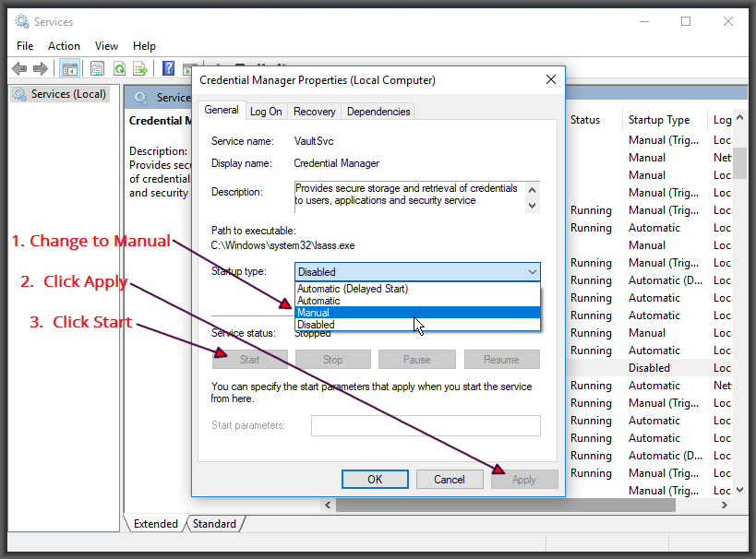Screen dimensions: 756x559
Task: Open the Dependencies tab
Action: [378, 112]
